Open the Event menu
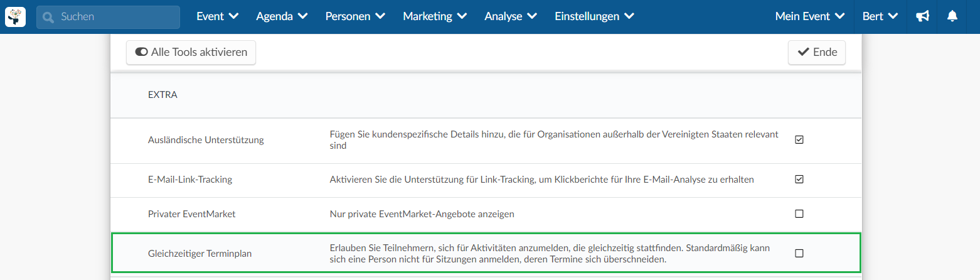This screenshot has height=280, width=980. 217,16
